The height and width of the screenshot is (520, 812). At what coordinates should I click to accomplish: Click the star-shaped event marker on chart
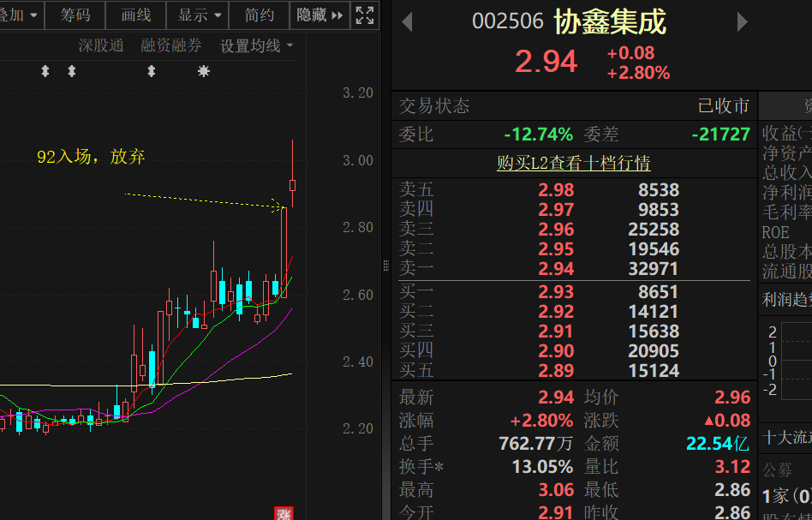coord(204,71)
